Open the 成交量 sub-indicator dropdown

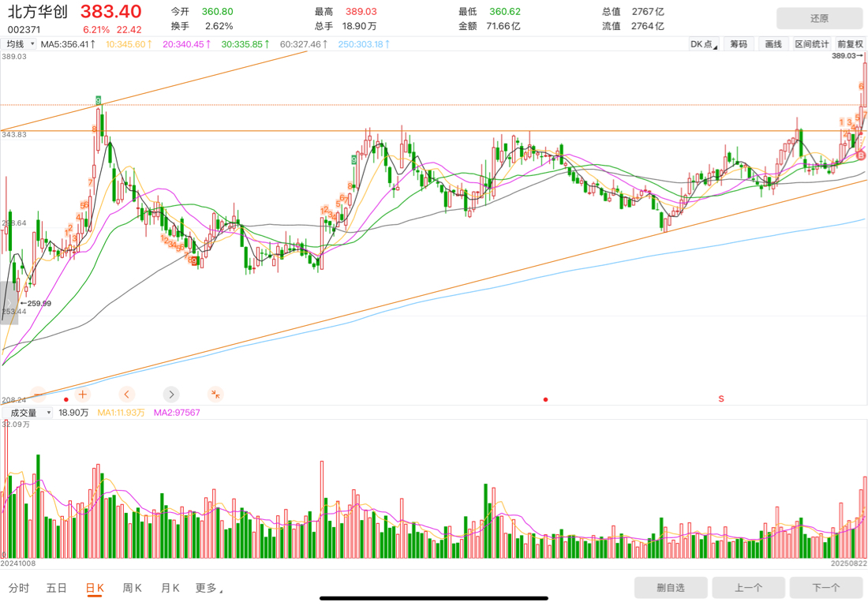[27, 413]
